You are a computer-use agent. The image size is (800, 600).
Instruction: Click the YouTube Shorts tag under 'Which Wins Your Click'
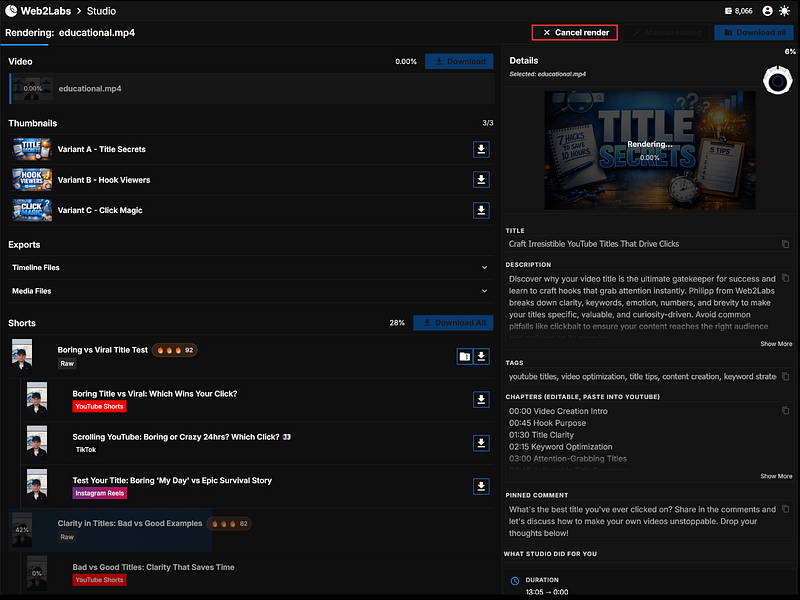coord(99,407)
